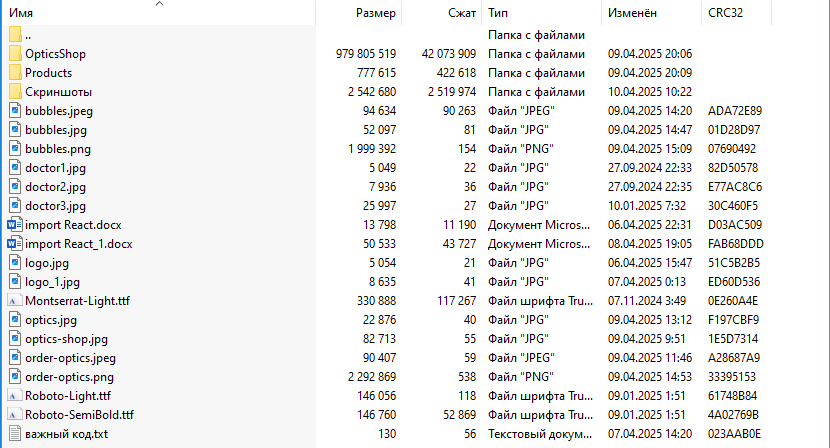Select the важный код.txt text file icon
Screen dimensions: 830x448
14,434
